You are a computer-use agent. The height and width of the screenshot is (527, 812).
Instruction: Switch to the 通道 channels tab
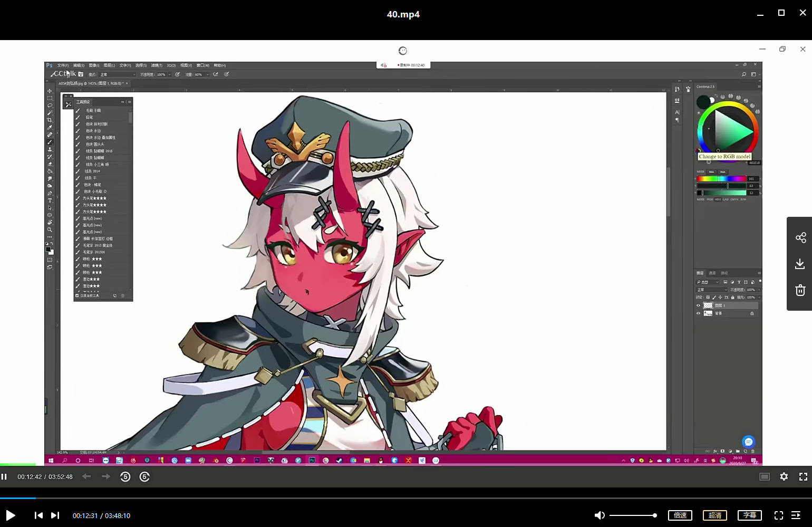point(712,273)
